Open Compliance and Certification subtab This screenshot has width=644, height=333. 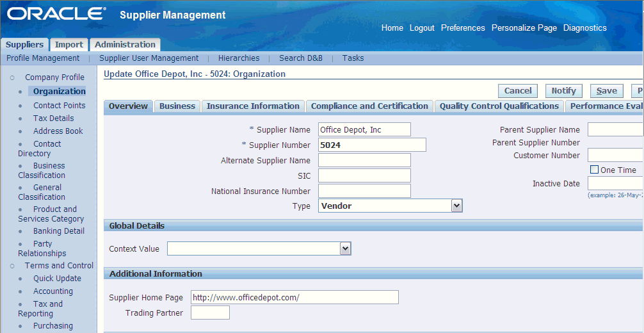(x=369, y=106)
